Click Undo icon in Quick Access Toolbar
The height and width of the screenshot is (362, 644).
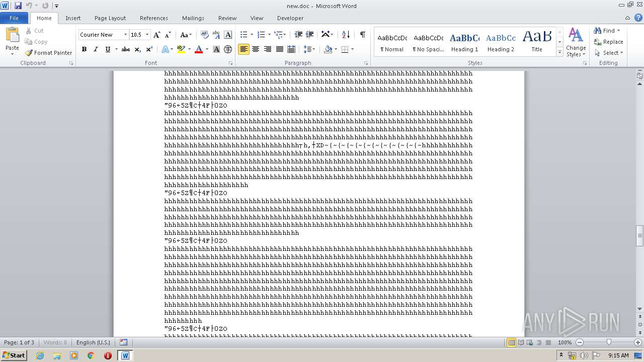click(x=29, y=6)
